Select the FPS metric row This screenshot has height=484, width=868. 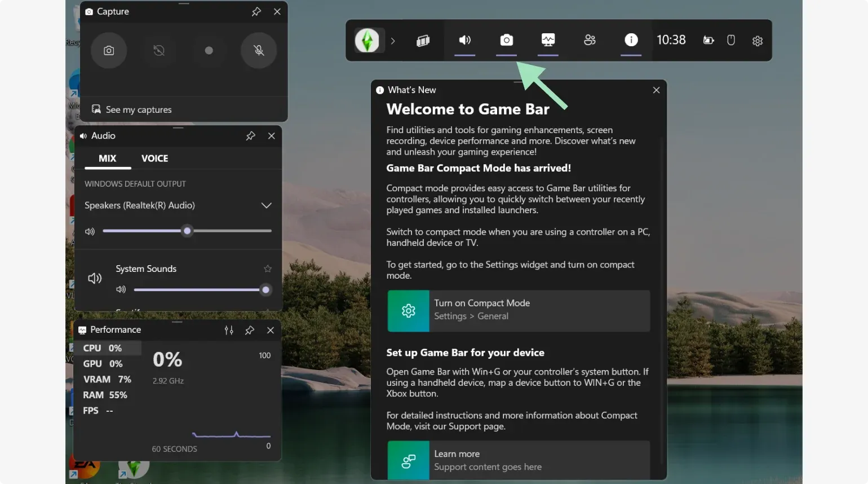(107, 411)
